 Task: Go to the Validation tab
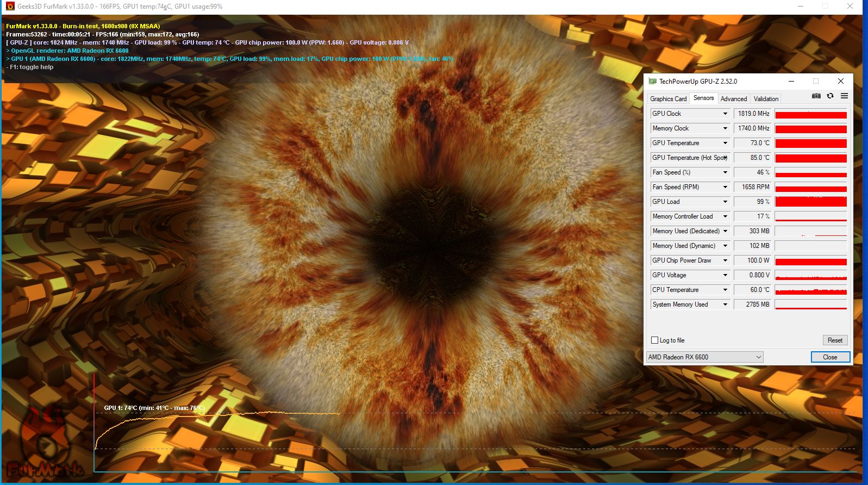[766, 99]
